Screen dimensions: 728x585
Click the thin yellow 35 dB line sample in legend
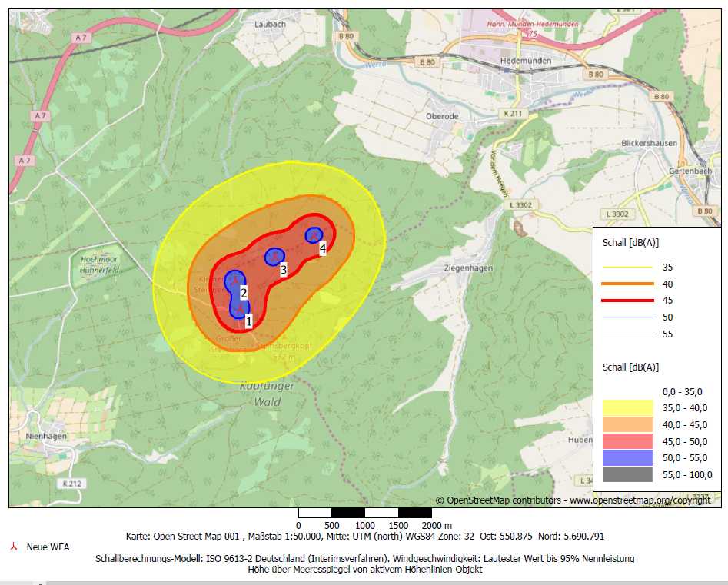[627, 267]
